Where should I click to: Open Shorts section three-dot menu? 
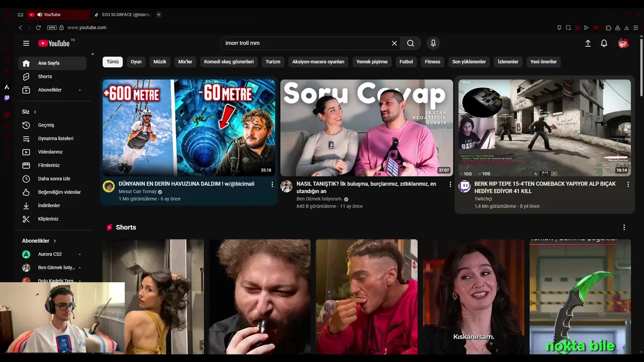[x=624, y=227]
